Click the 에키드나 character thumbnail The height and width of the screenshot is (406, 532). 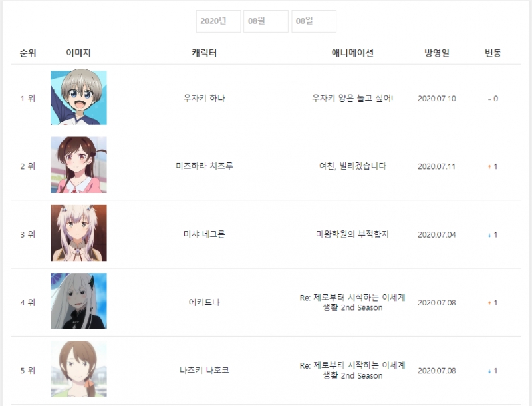pyautogui.click(x=78, y=301)
